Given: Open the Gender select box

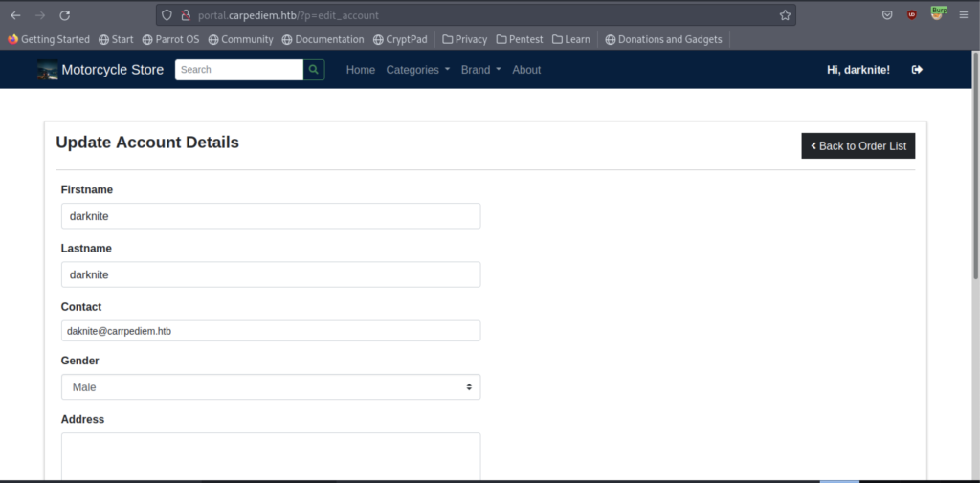Looking at the screenshot, I should (270, 387).
